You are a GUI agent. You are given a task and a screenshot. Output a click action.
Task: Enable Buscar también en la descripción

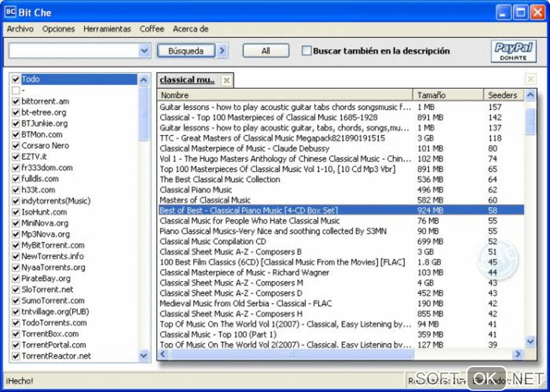coord(307,51)
